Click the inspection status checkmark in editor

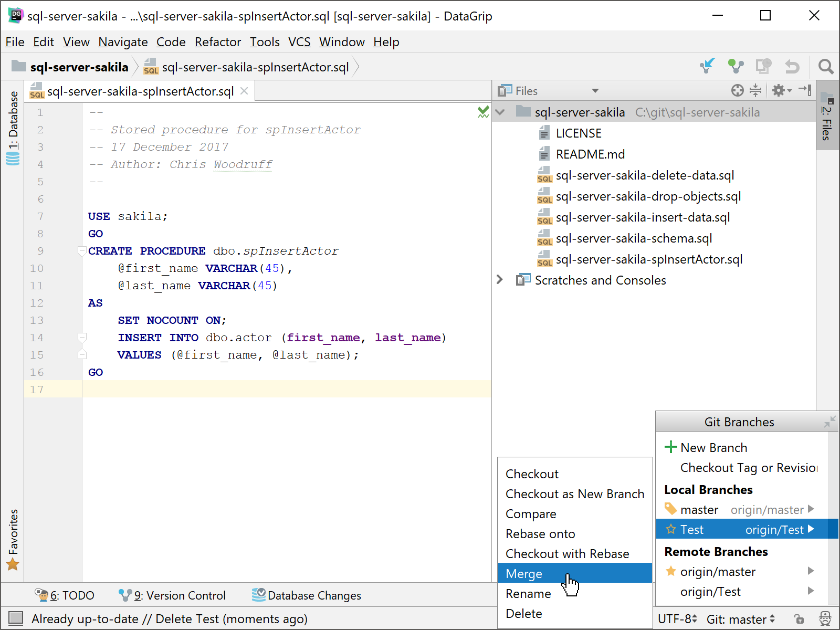(483, 112)
